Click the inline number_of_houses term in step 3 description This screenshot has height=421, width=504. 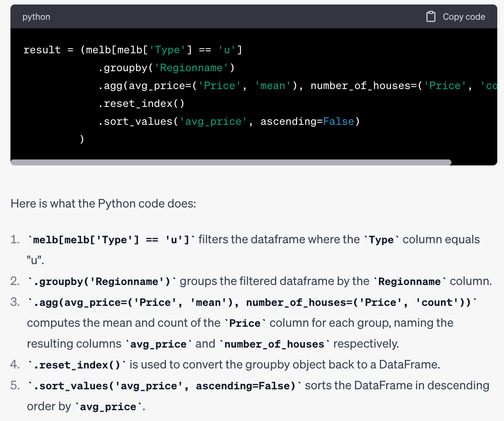click(x=274, y=344)
